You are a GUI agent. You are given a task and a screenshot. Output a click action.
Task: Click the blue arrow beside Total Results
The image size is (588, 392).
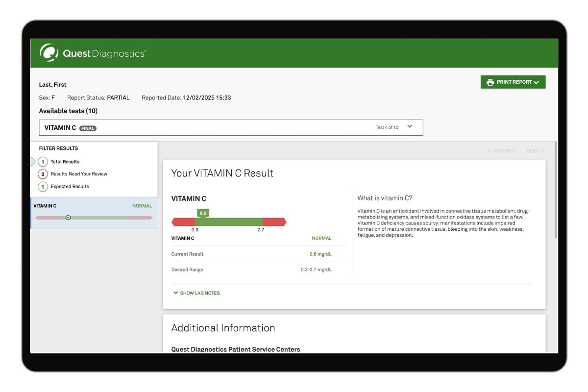pos(33,162)
